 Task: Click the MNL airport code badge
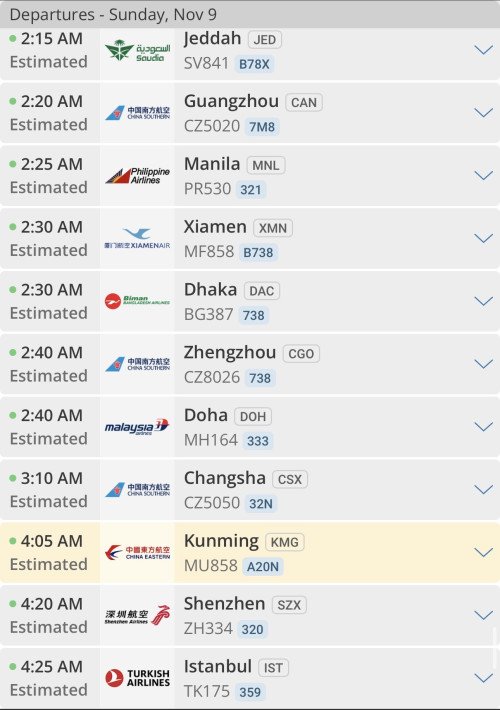pyautogui.click(x=266, y=165)
